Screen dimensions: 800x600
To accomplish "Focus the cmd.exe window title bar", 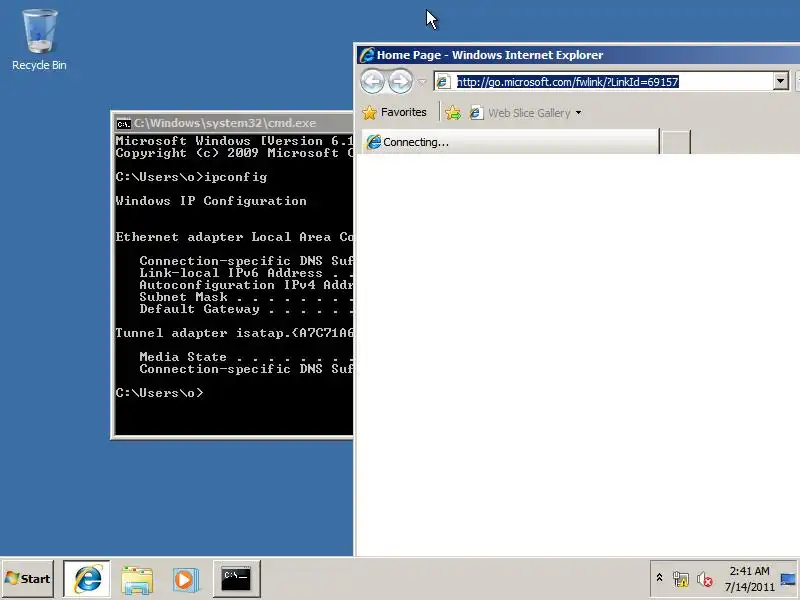I will pos(233,123).
